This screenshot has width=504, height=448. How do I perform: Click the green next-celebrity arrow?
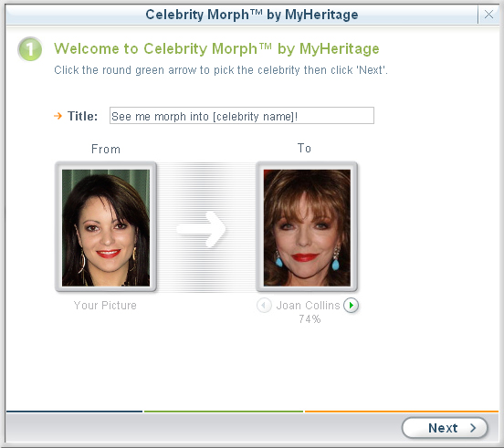(351, 305)
